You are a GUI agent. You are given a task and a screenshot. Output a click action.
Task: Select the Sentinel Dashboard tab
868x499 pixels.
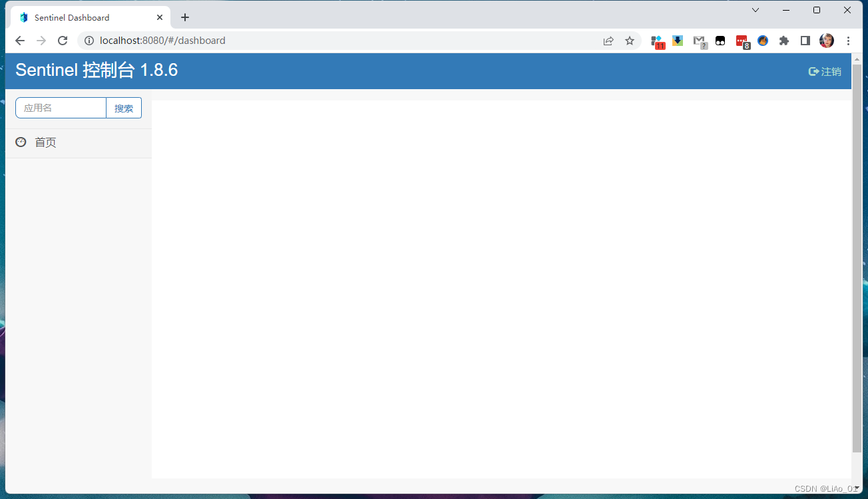pyautogui.click(x=91, y=17)
